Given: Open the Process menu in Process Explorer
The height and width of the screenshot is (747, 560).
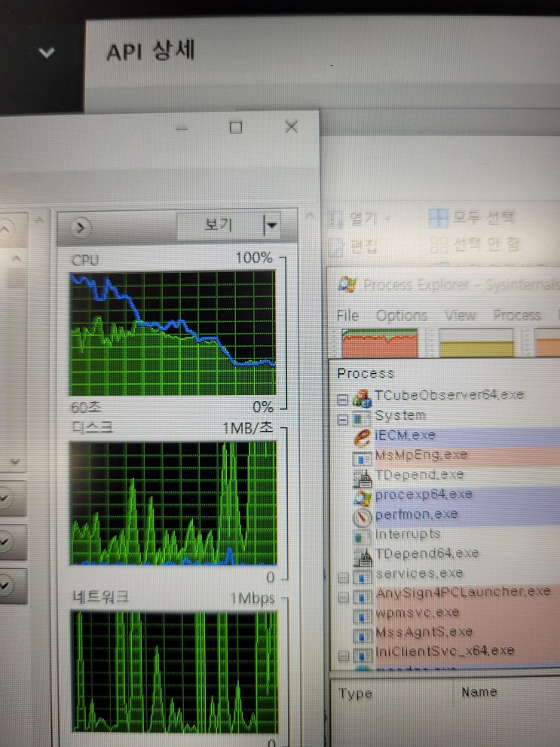Looking at the screenshot, I should pyautogui.click(x=517, y=315).
